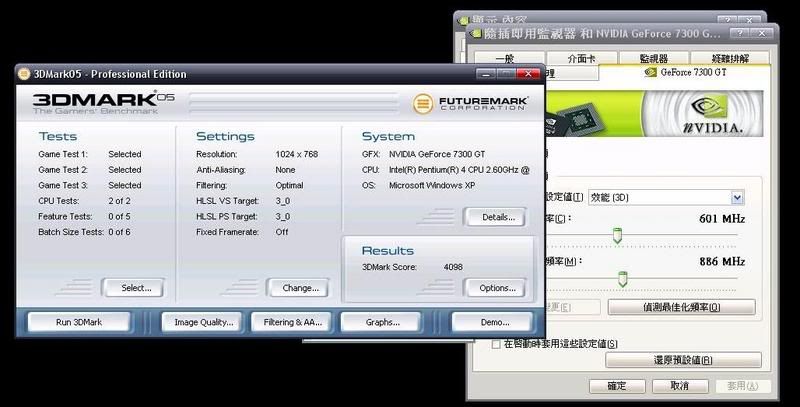Click Feature Tests value 0 of 5
Screen dimensions: 800x407
click(x=119, y=217)
